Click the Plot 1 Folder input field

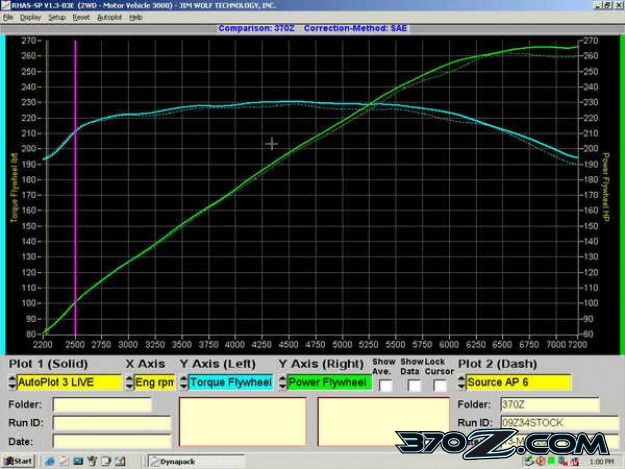coord(102,404)
